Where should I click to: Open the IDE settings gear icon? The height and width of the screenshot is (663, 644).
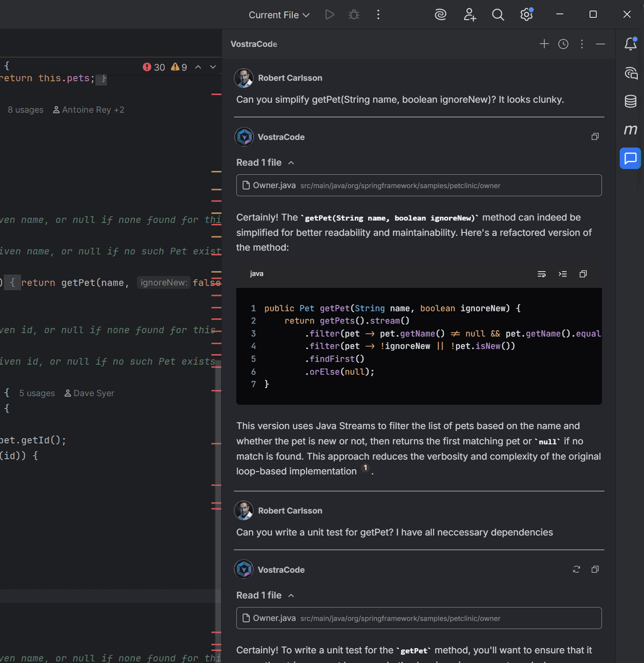tap(526, 14)
